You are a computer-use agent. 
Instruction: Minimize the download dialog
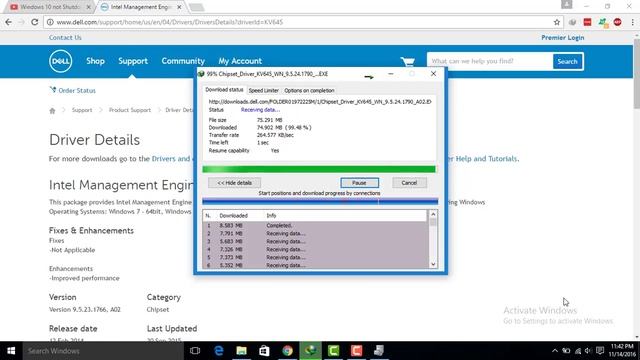391,74
